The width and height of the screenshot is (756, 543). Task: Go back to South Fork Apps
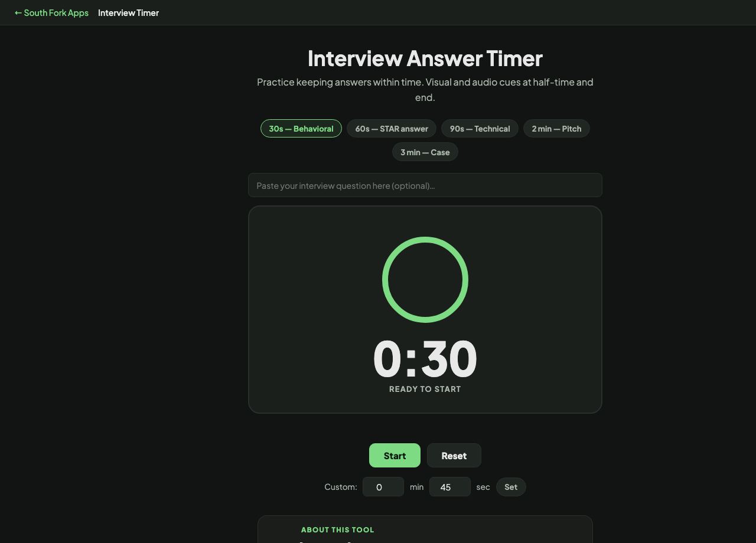(x=51, y=12)
